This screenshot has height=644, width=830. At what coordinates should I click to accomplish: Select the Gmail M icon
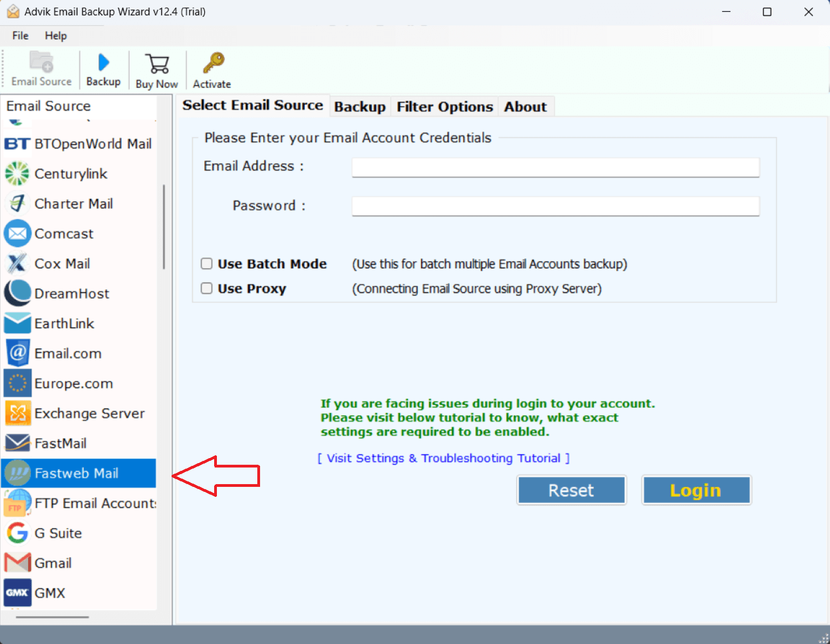pyautogui.click(x=17, y=563)
